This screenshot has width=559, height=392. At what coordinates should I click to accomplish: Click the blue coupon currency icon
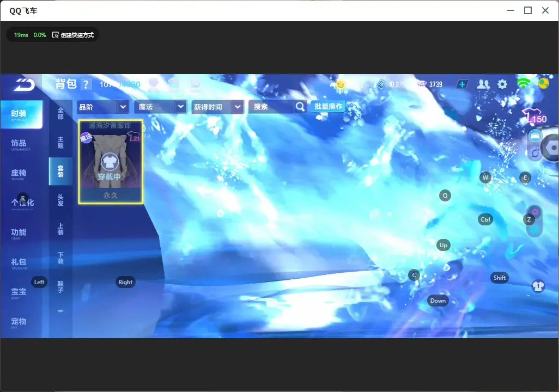pos(381,84)
